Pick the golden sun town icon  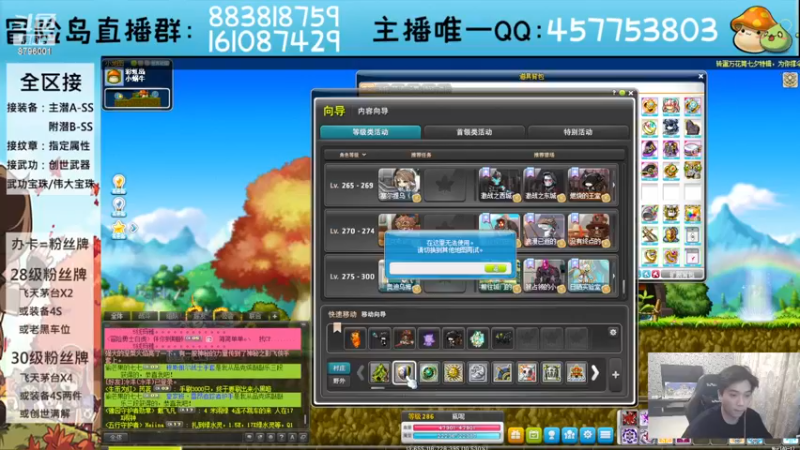[453, 373]
